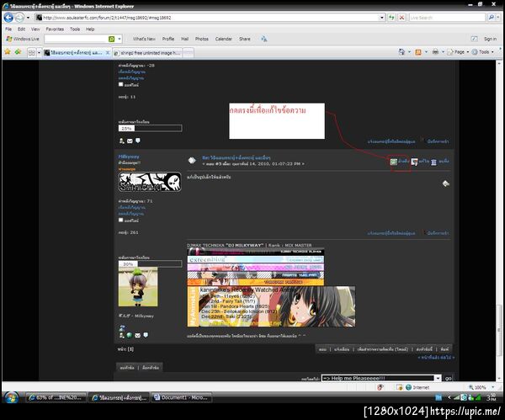
Task: Open Profile on the Windows Live toolbar
Action: click(168, 39)
